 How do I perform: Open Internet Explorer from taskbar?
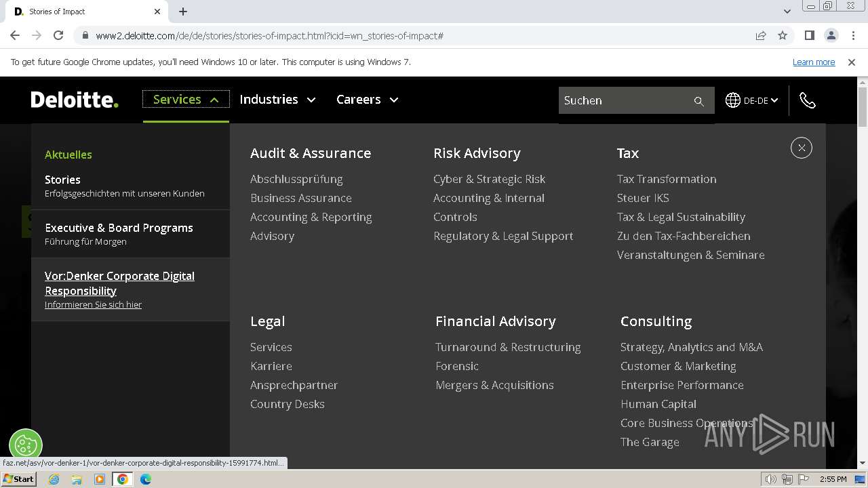pos(54,479)
